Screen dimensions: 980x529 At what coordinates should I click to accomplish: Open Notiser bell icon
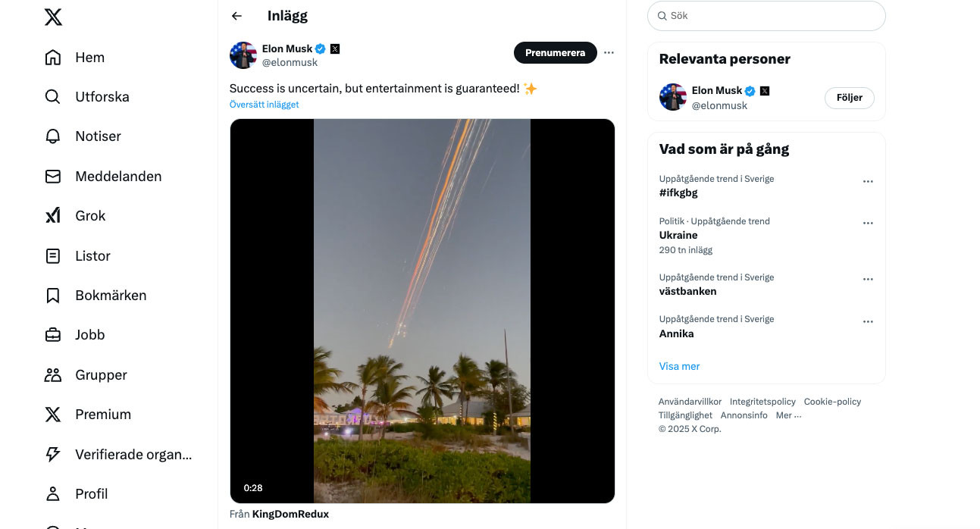point(53,136)
